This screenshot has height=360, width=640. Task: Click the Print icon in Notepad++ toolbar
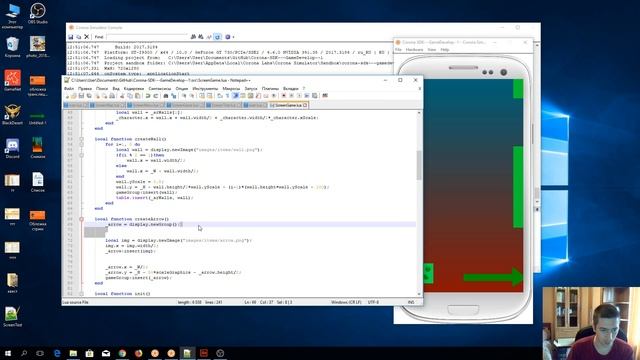click(112, 96)
